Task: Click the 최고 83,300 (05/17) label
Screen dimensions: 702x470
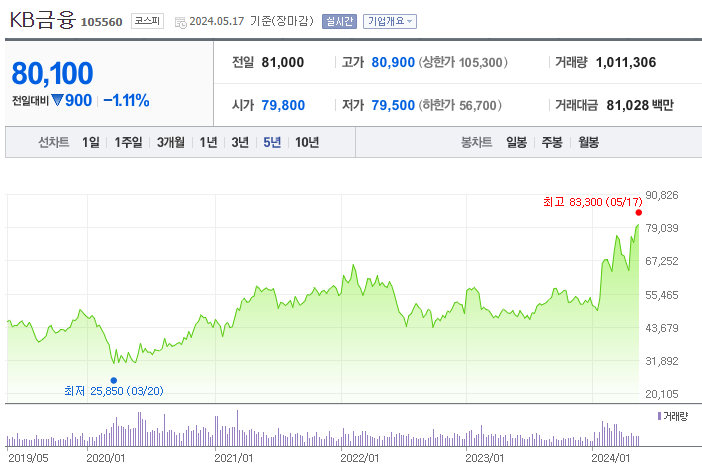Action: click(593, 202)
